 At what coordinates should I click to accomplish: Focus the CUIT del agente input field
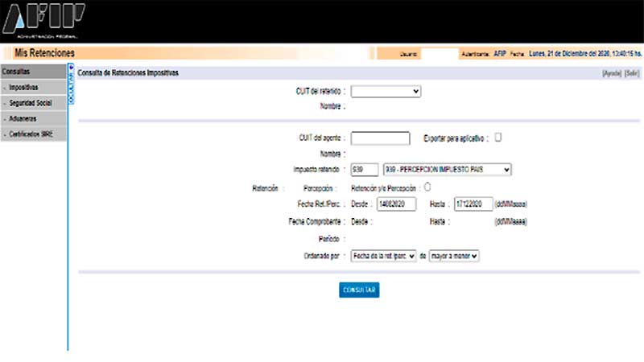(x=381, y=138)
